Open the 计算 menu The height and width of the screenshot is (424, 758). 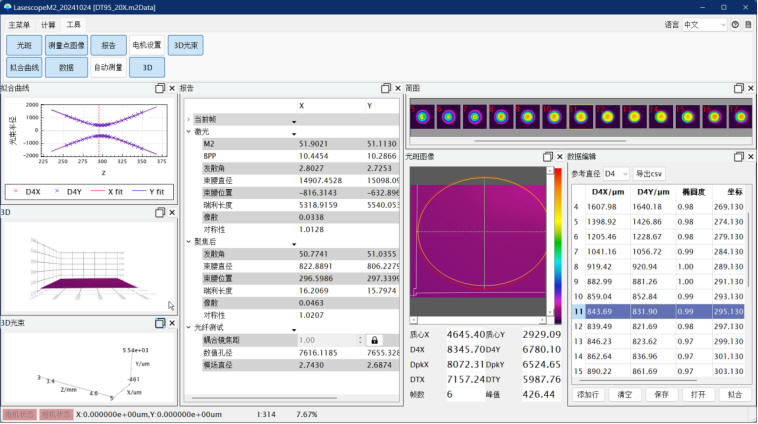(48, 25)
